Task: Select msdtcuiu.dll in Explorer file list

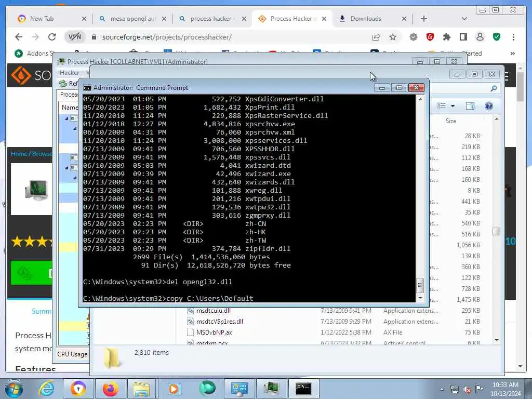Action: click(x=214, y=311)
